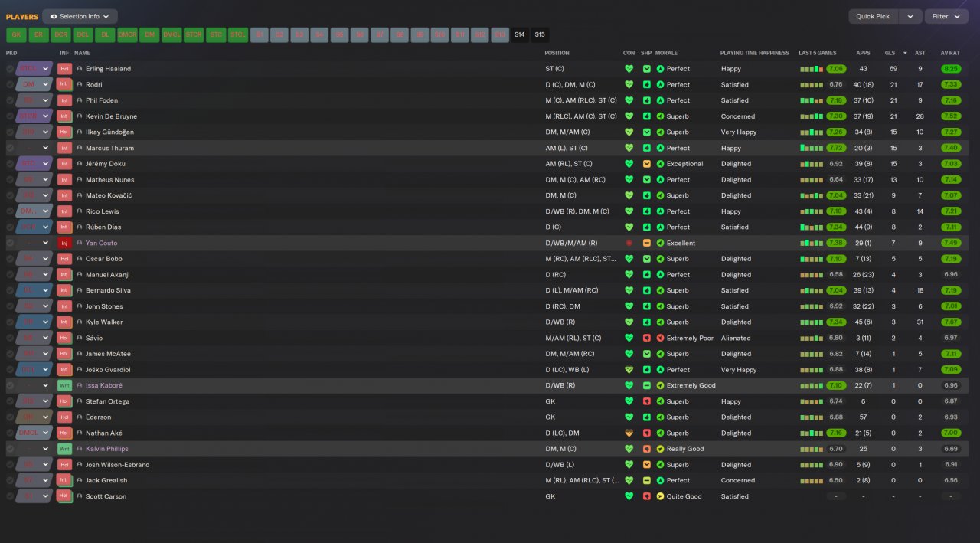Toggle picked checkmark for Phil Foden
This screenshot has width=980, height=543.
coord(10,100)
